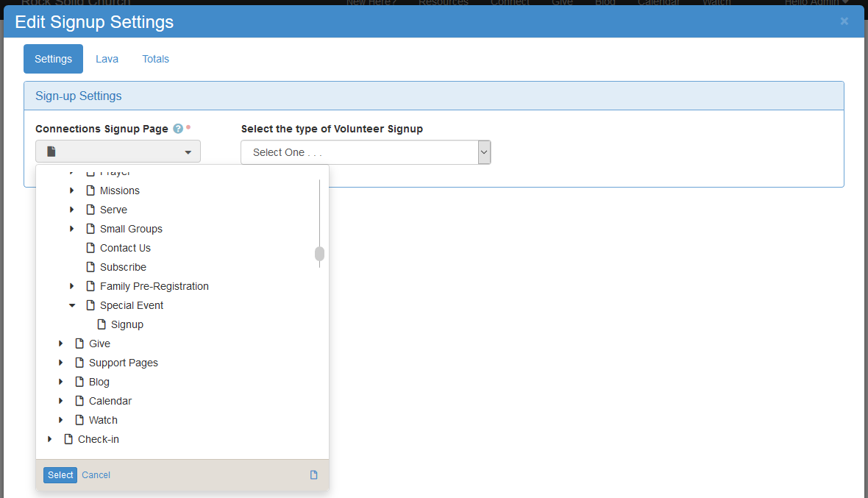
Task: Select the Family Pre-Registration page
Action: click(154, 286)
